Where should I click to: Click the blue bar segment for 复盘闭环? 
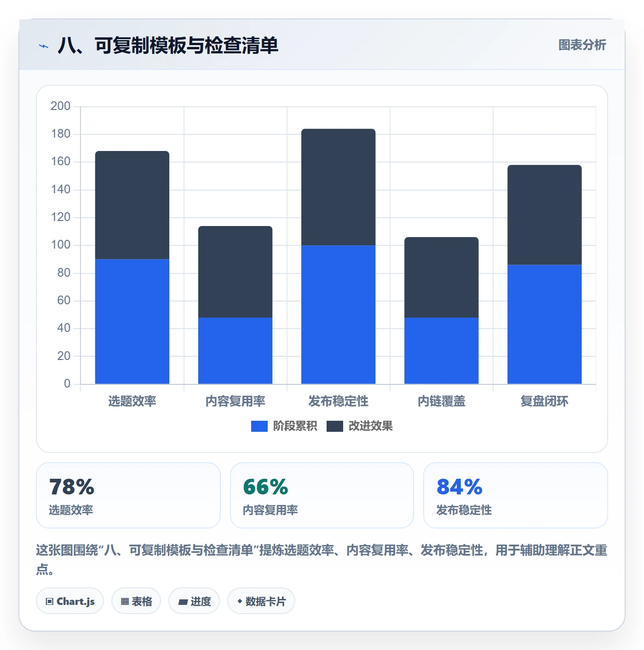click(544, 324)
